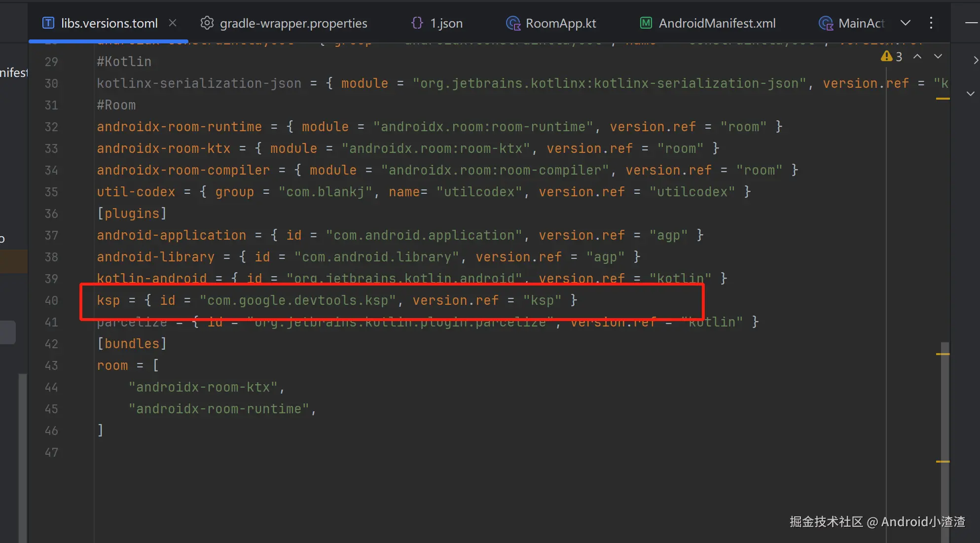Click the yellow warning inspection icon
The height and width of the screenshot is (543, 980).
886,56
